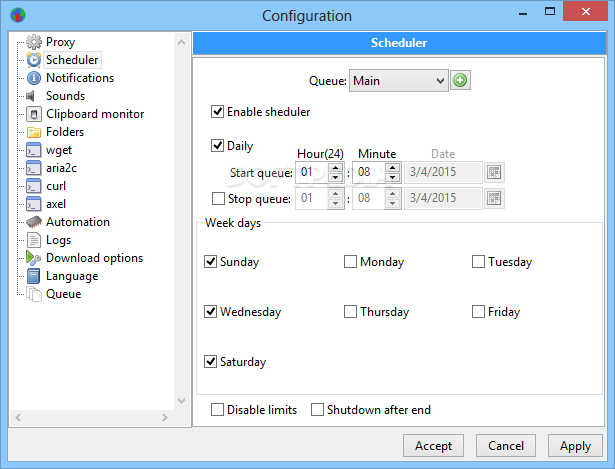
Task: Check the Thursday checkbox
Action: click(x=350, y=312)
